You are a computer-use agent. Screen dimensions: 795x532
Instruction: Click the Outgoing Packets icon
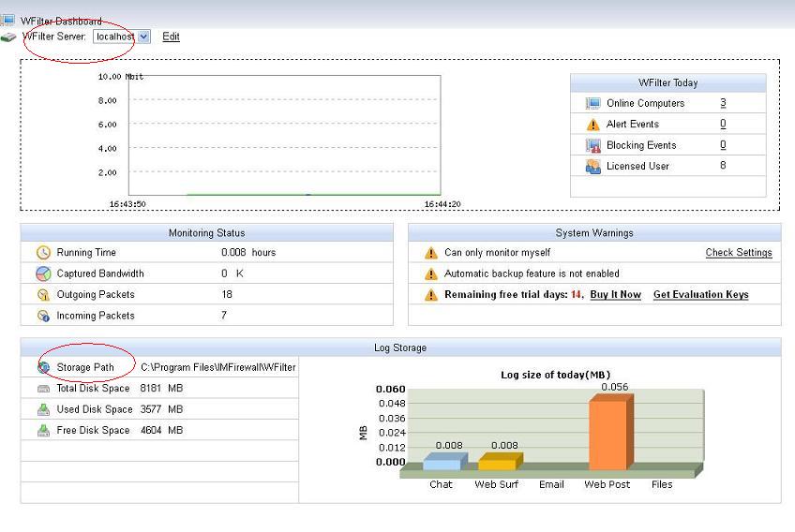[44, 295]
